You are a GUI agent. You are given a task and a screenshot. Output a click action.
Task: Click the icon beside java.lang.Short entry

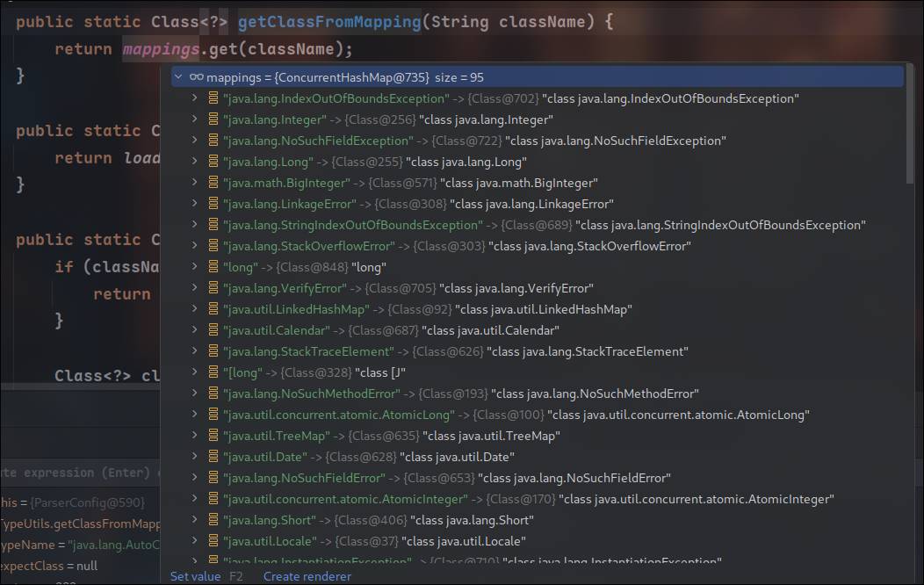213,520
